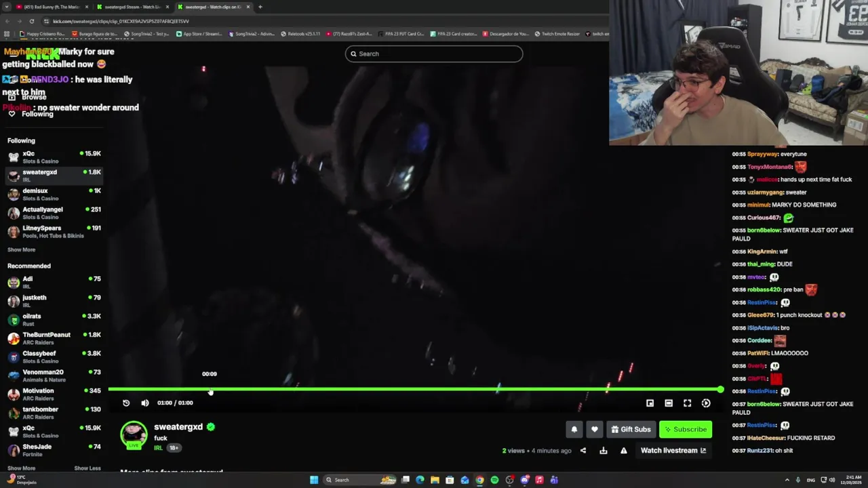This screenshot has height=488, width=868.
Task: Open the tab search dropdown arrow
Action: [x=6, y=7]
